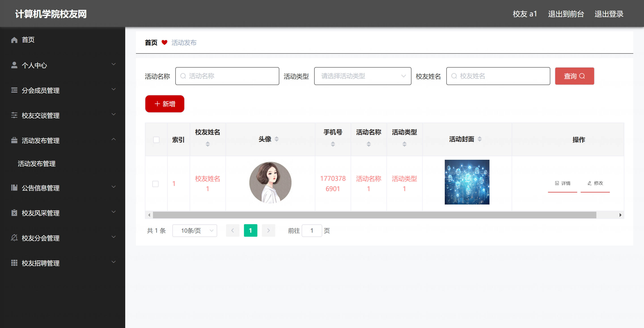
Task: Collapse 活动发布管理 sidebar menu
Action: (x=114, y=139)
